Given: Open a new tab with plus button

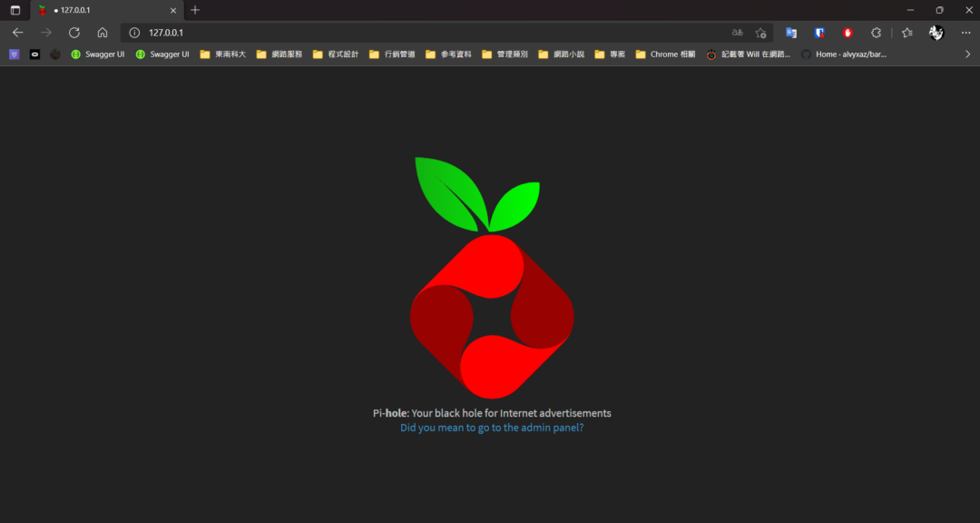Looking at the screenshot, I should point(195,10).
